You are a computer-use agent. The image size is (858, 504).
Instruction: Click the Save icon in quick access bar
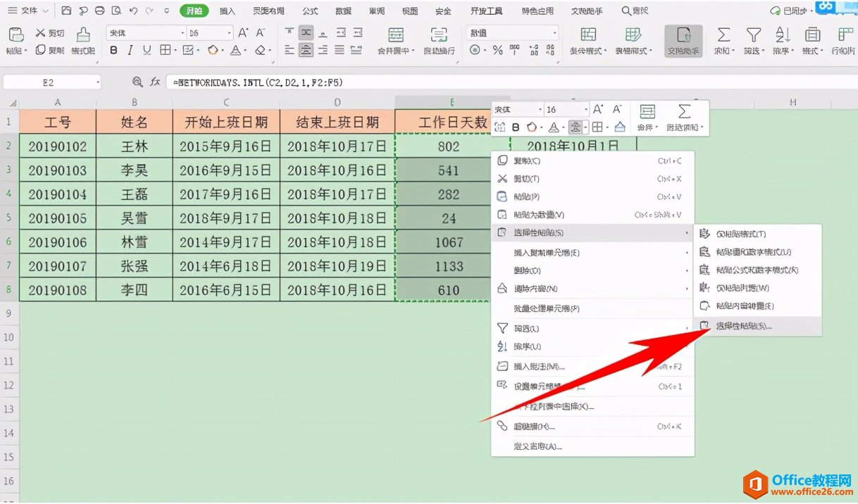coord(67,11)
